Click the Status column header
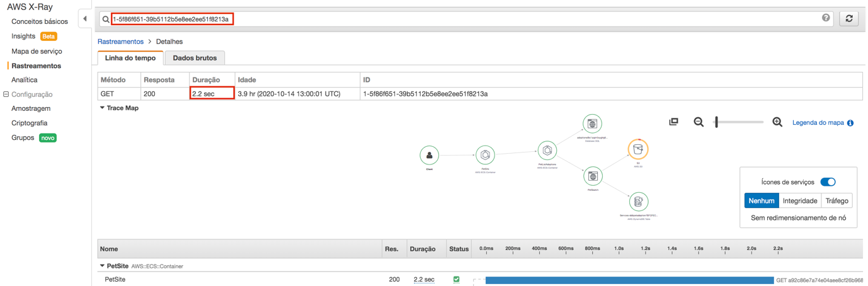This screenshot has height=286, width=868. coord(459,249)
